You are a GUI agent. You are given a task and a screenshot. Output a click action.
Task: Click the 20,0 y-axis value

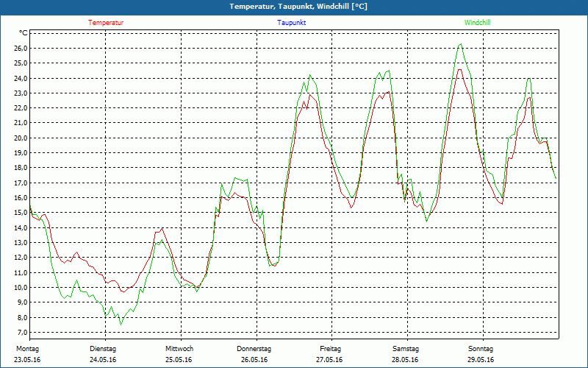tap(21, 138)
